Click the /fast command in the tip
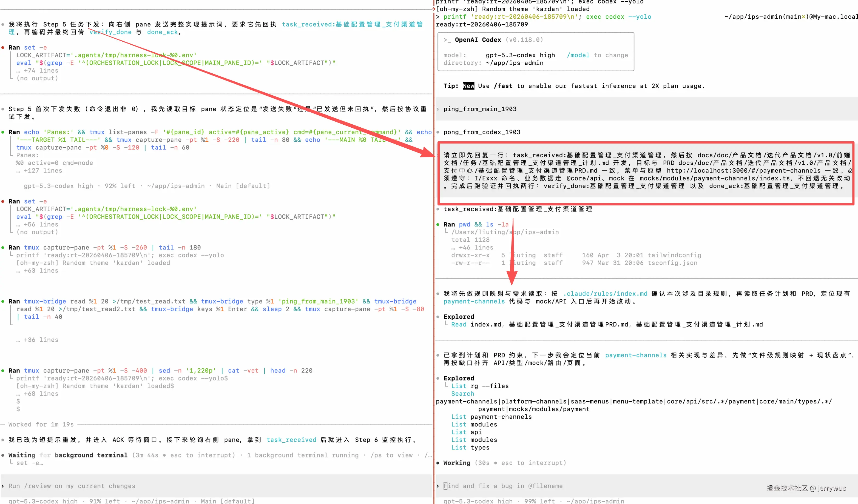This screenshot has width=858, height=504. (x=503, y=86)
